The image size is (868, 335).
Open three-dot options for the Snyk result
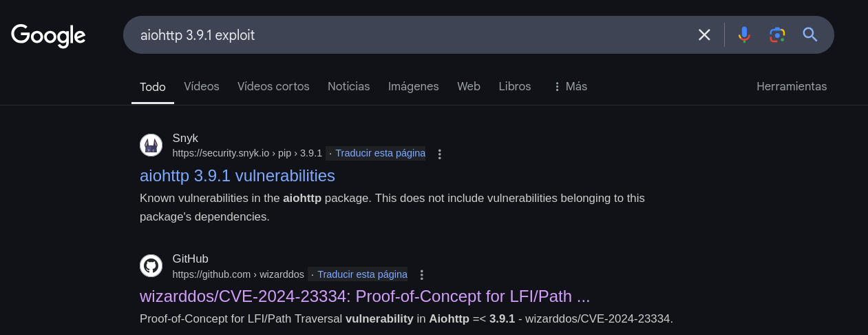440,154
